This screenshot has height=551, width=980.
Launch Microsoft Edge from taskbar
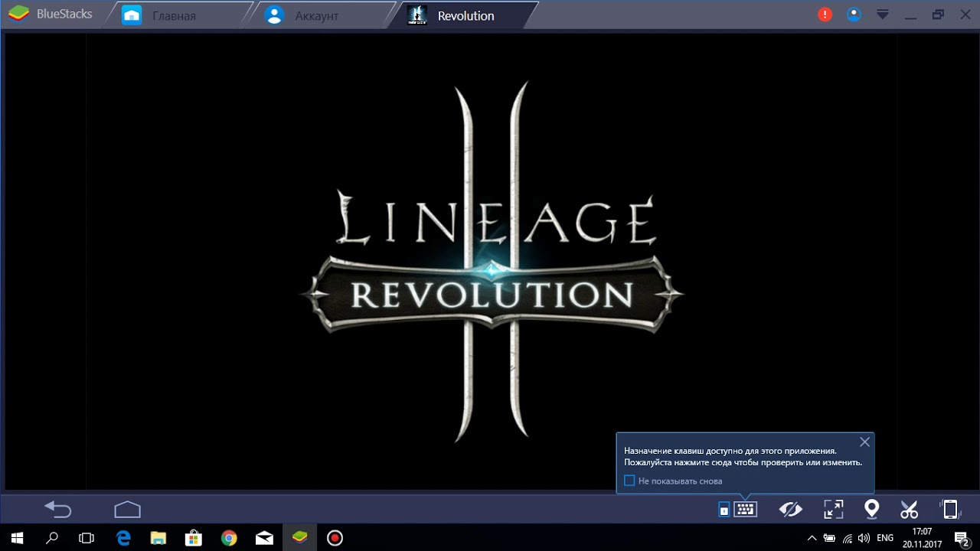click(x=123, y=538)
